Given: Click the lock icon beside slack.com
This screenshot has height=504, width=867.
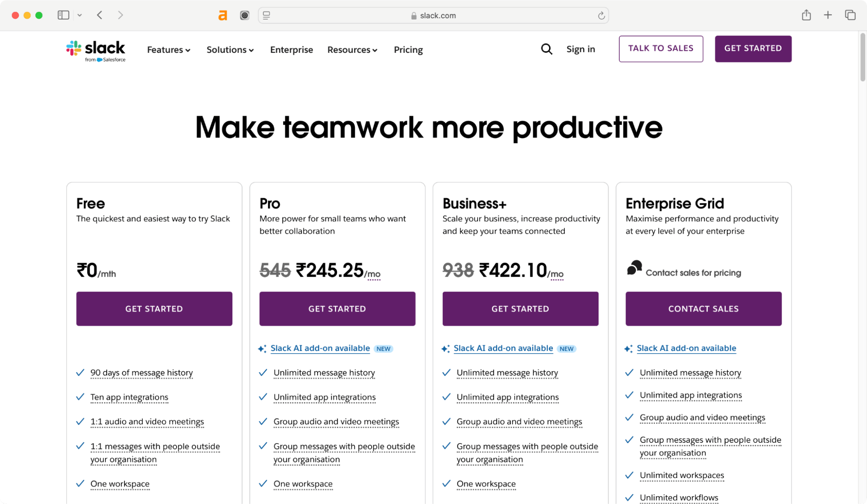Looking at the screenshot, I should [x=414, y=16].
